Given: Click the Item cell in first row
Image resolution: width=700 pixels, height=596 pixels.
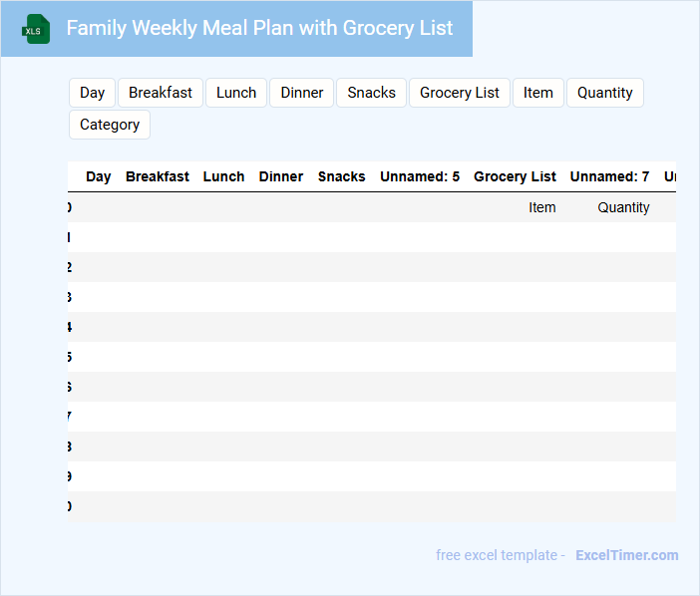Looking at the screenshot, I should [542, 207].
